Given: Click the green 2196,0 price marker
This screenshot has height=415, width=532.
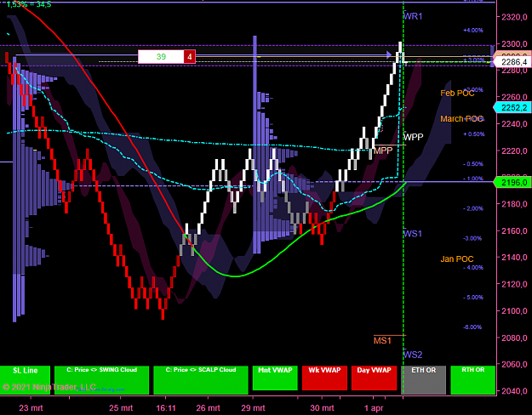Looking at the screenshot, I should click(x=513, y=182).
